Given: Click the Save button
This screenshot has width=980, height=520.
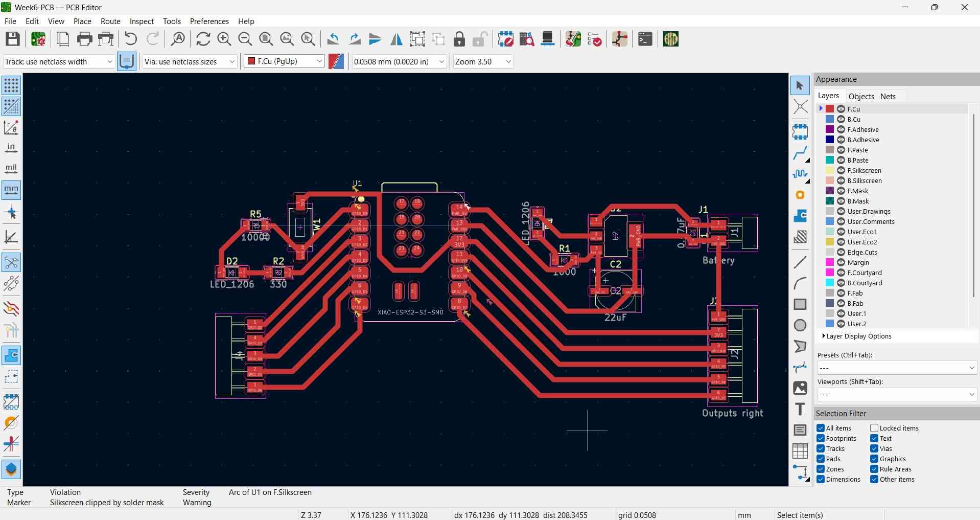Looking at the screenshot, I should (x=12, y=39).
